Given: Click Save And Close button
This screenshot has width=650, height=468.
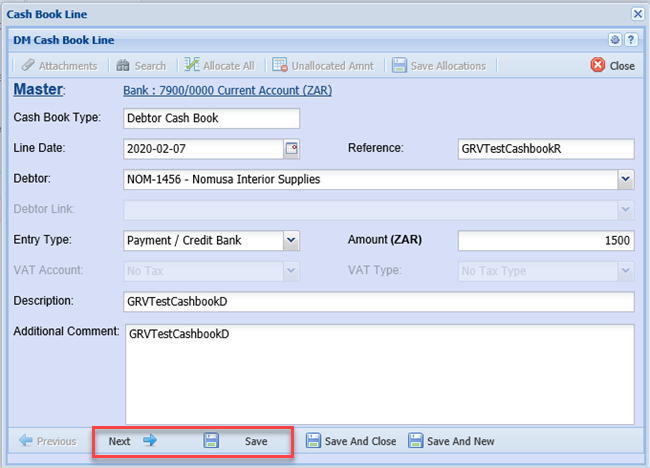Looking at the screenshot, I should point(351,441).
